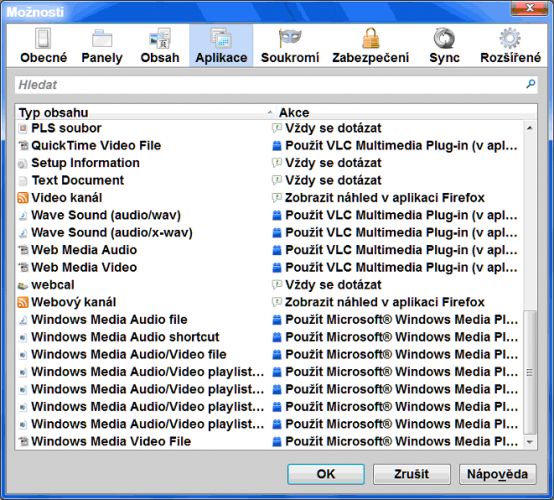Screen dimensions: 554x500
Task: Open Soukromí mask icon panel
Action: (290, 38)
